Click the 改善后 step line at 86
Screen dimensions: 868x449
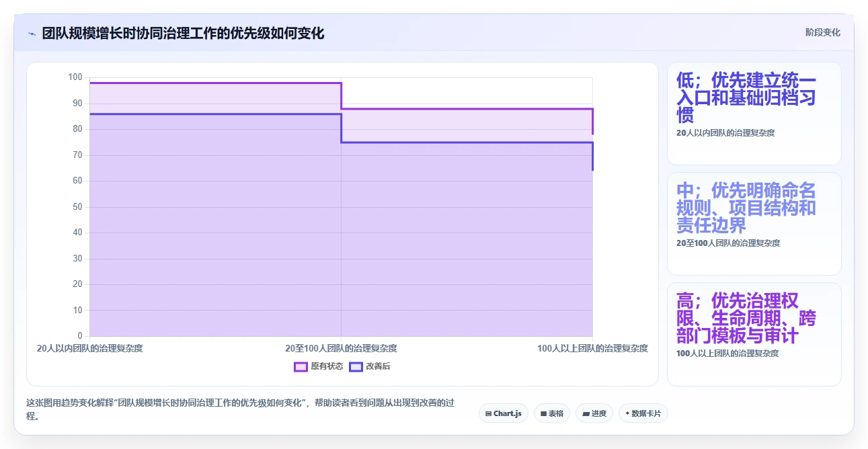point(215,114)
